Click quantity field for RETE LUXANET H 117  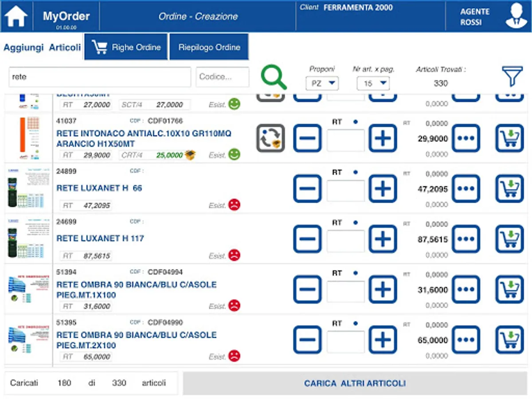click(x=345, y=242)
